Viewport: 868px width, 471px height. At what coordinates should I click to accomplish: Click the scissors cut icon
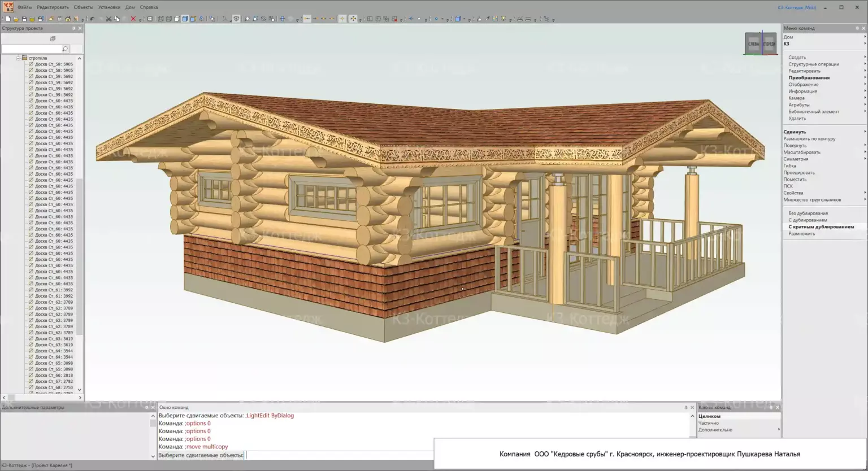(108, 19)
